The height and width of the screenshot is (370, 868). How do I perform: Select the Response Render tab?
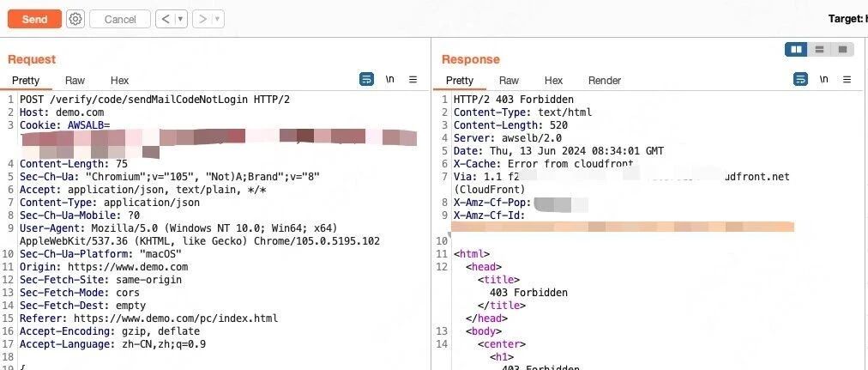[x=605, y=81]
